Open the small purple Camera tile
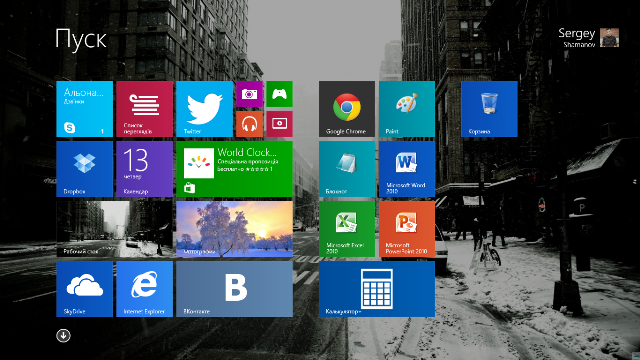The height and width of the screenshot is (360, 640). pyautogui.click(x=249, y=94)
